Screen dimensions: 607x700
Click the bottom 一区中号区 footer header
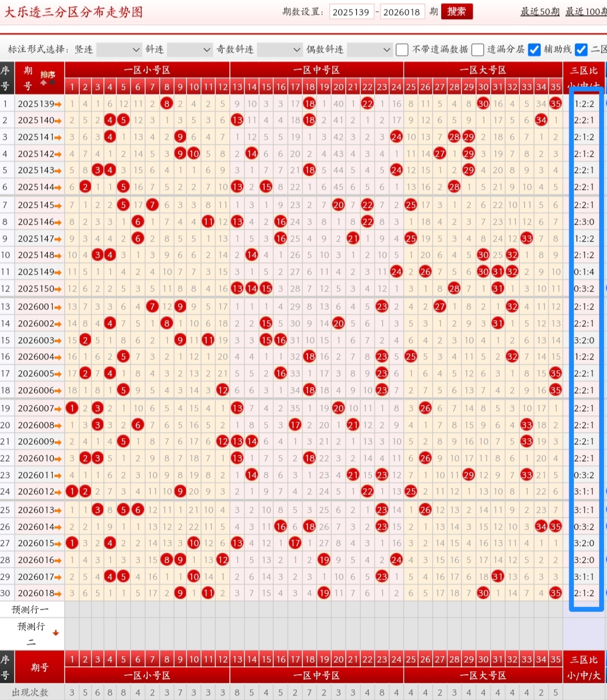tap(316, 675)
